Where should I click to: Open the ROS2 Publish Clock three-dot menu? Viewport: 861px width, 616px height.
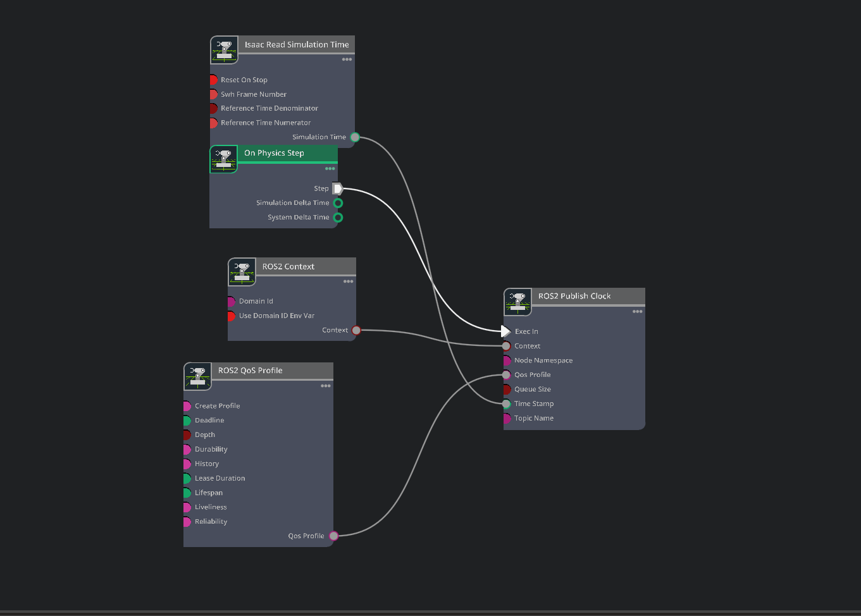637,311
